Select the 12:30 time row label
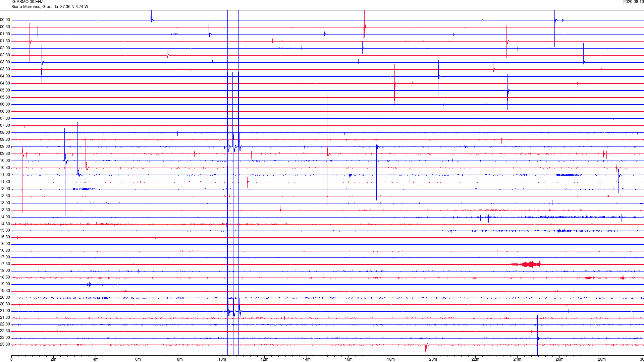The height and width of the screenshot is (362, 644). coord(5,196)
